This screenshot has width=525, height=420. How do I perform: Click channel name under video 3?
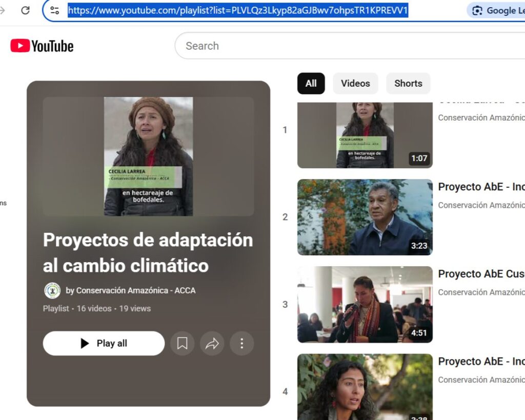[x=481, y=292]
